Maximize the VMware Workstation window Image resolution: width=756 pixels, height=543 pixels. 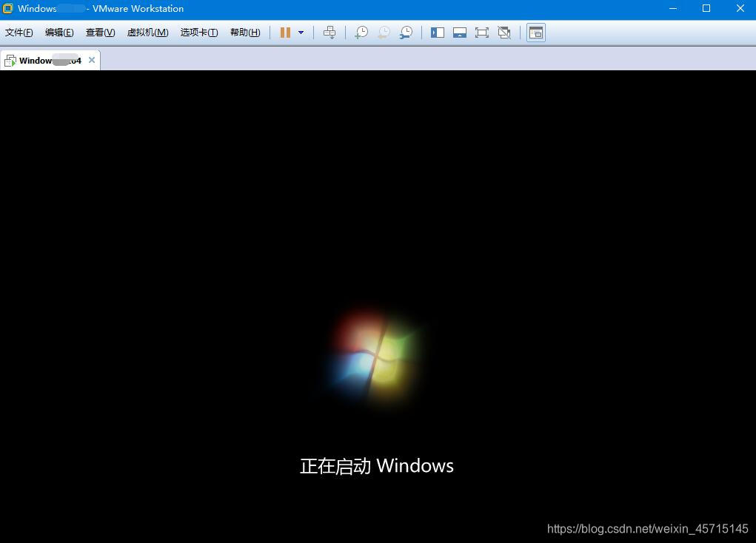click(706, 8)
